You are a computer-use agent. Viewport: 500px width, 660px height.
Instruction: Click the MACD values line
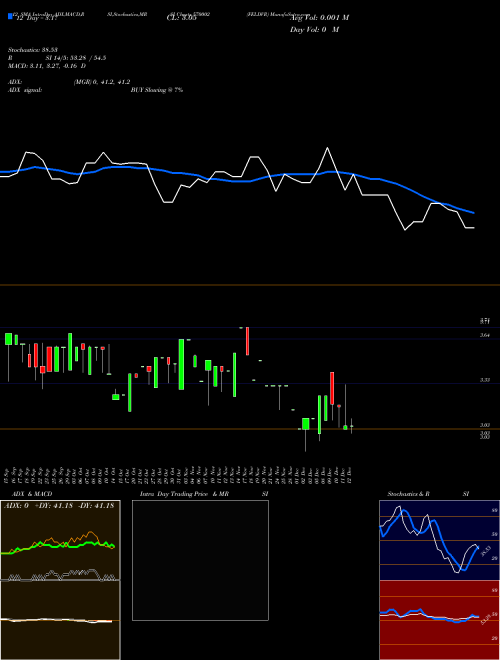coord(47,66)
